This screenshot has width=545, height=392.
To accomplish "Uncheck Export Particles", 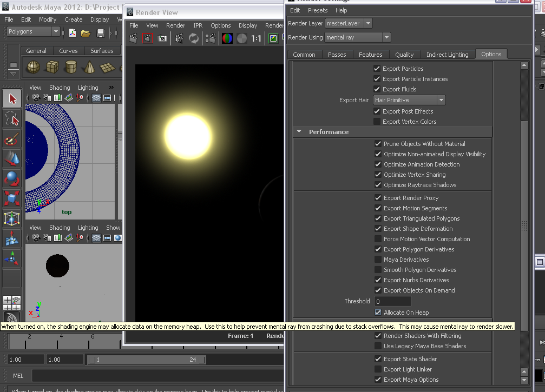I will 377,69.
